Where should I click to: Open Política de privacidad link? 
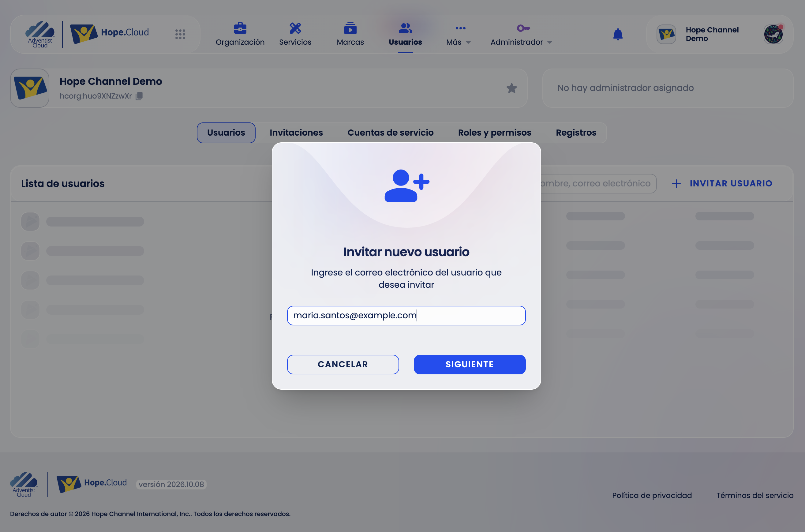tap(652, 495)
